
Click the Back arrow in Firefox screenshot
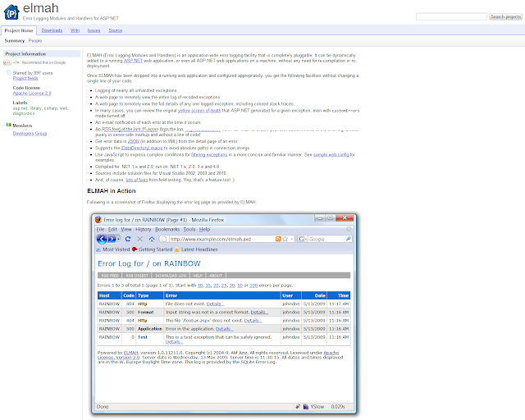pos(102,239)
